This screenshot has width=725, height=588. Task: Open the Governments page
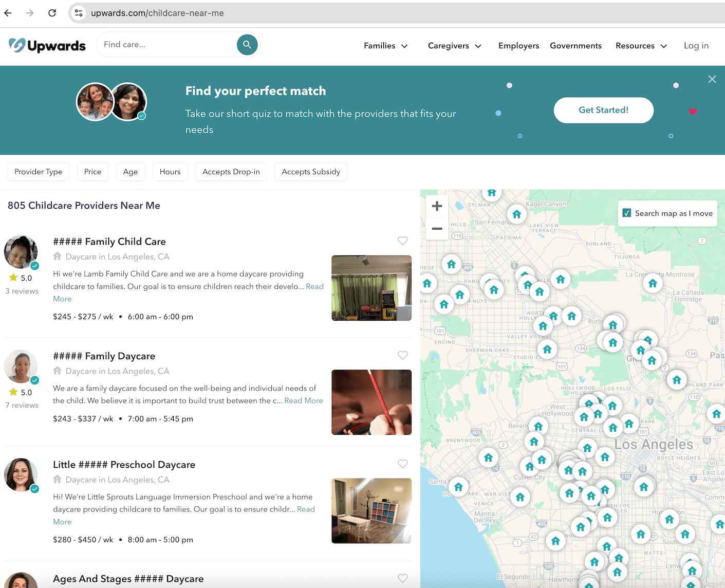click(x=575, y=46)
